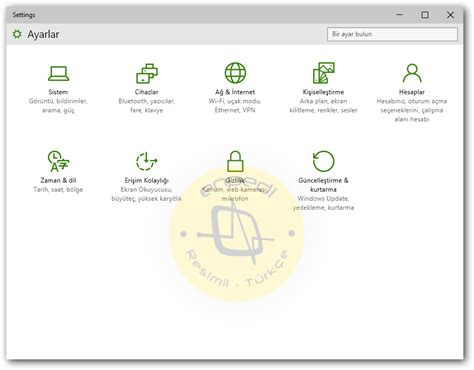
Task: Select the 'Sistem' label
Action: pyautogui.click(x=58, y=92)
